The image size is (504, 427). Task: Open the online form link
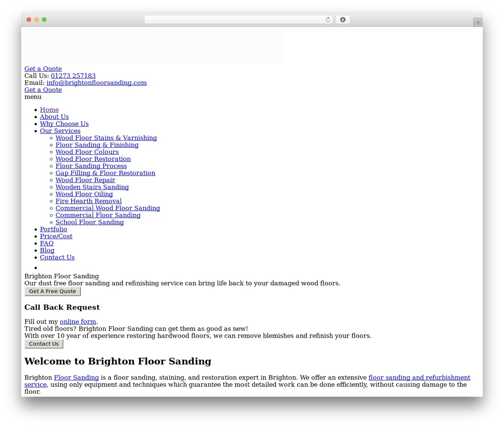click(x=78, y=322)
